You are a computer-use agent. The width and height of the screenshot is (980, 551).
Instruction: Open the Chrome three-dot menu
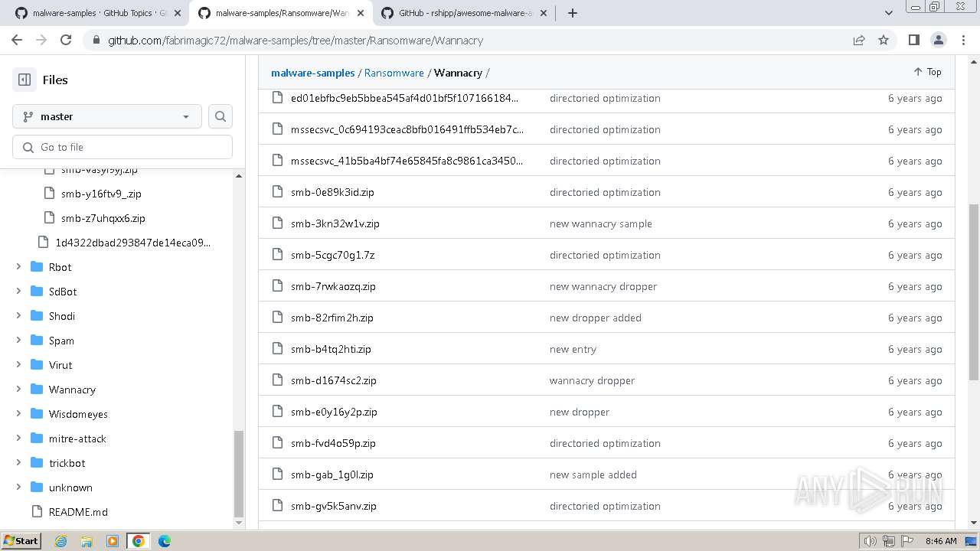pyautogui.click(x=962, y=41)
